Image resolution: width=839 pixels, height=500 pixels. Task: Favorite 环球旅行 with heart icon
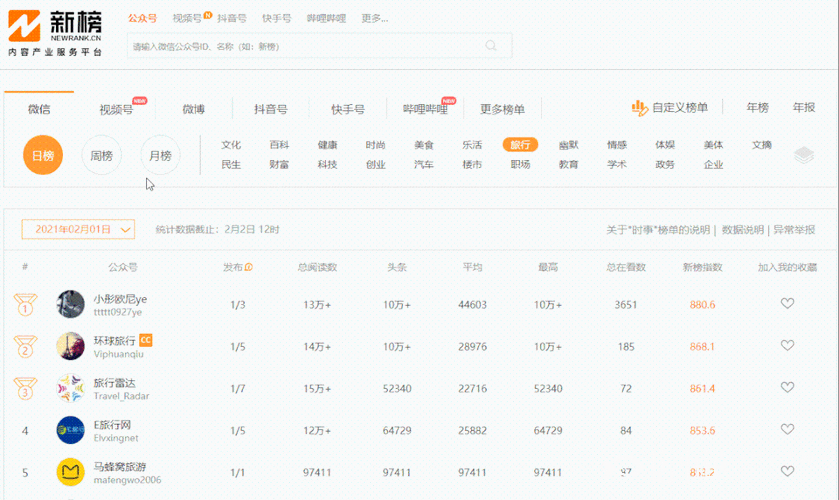coord(787,345)
